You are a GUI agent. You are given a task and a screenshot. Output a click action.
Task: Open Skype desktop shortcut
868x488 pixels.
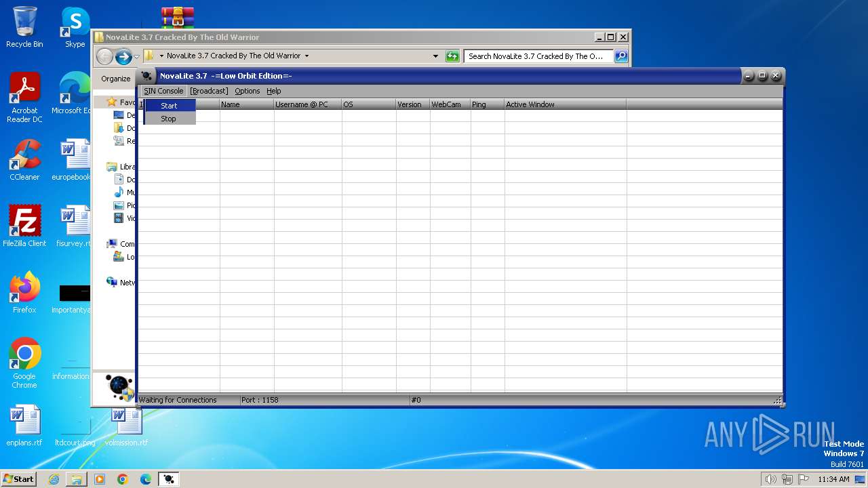point(75,27)
